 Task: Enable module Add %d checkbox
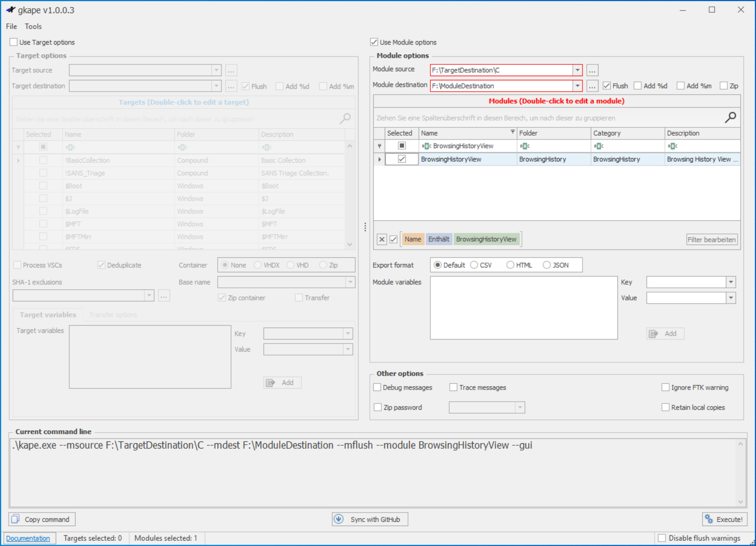[x=638, y=86]
